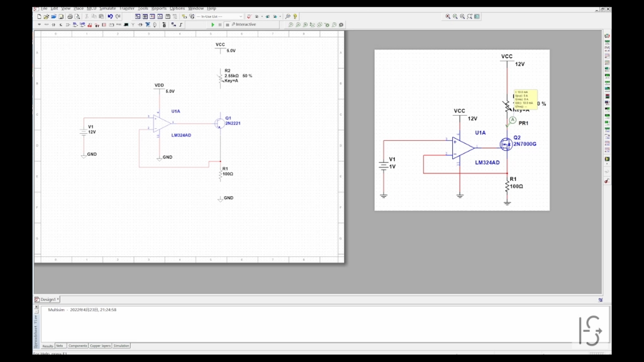Click the Print icon
The width and height of the screenshot is (644, 362).
point(70,16)
